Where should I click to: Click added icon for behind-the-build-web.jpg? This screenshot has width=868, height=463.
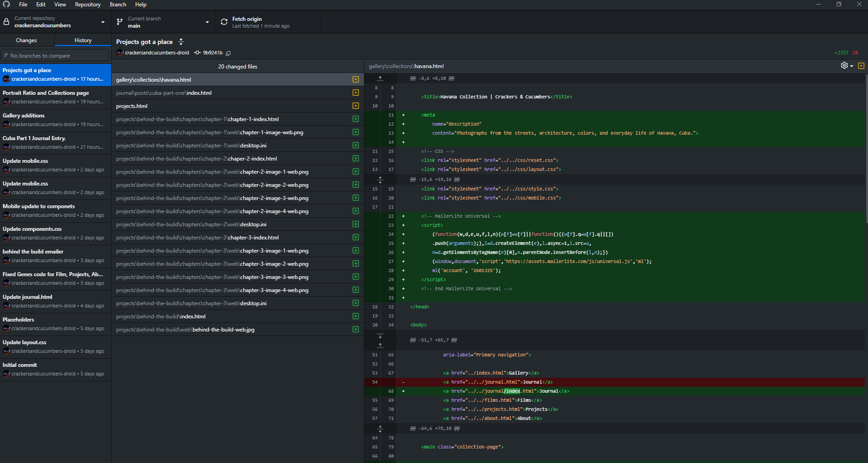coord(356,329)
